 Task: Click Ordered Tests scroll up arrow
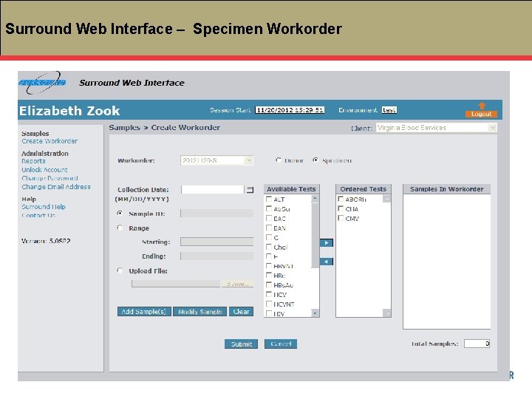tap(386, 199)
